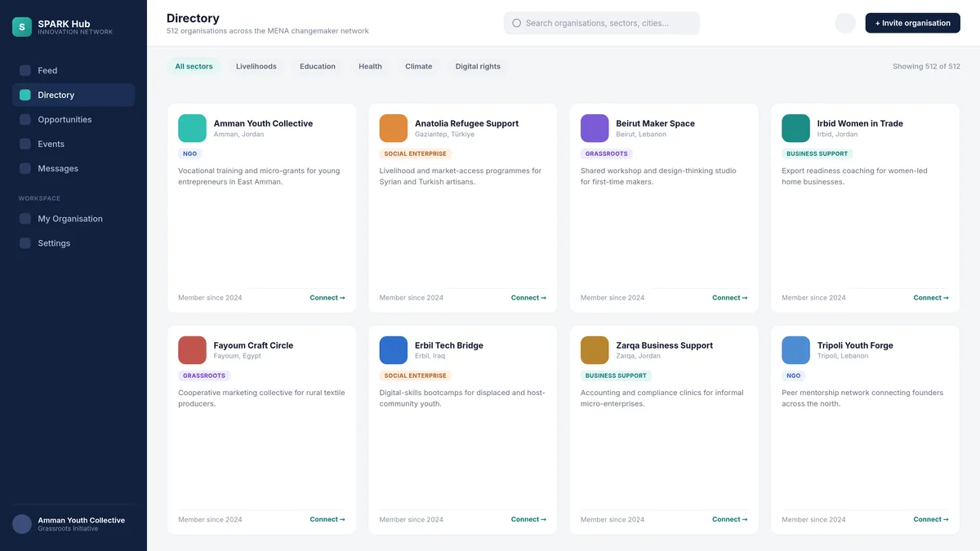
Task: Click Amman Youth Collective card logo
Action: coord(193,128)
